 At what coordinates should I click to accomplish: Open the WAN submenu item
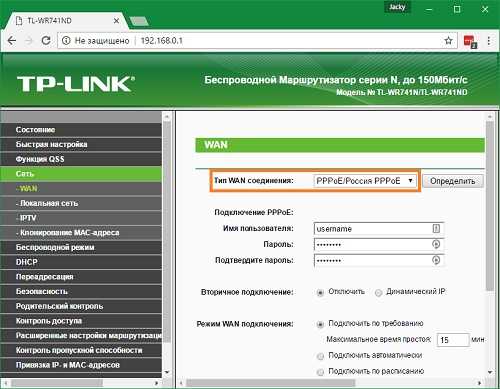81,188
